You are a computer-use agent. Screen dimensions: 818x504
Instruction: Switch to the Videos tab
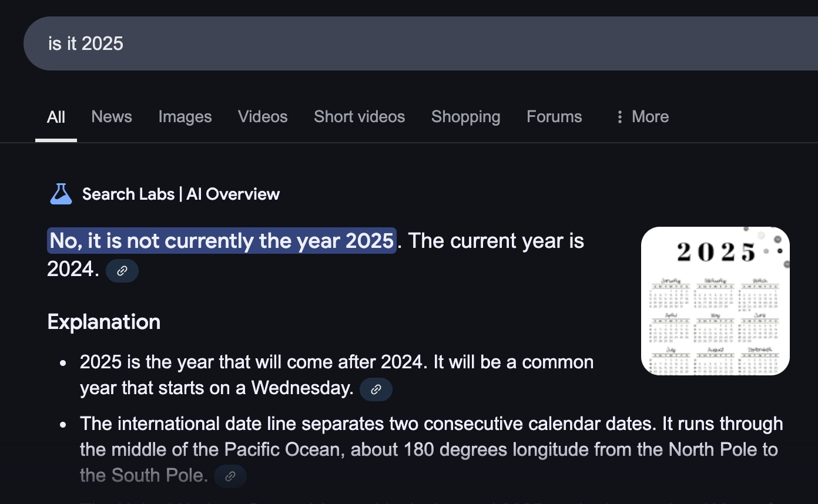click(x=263, y=117)
